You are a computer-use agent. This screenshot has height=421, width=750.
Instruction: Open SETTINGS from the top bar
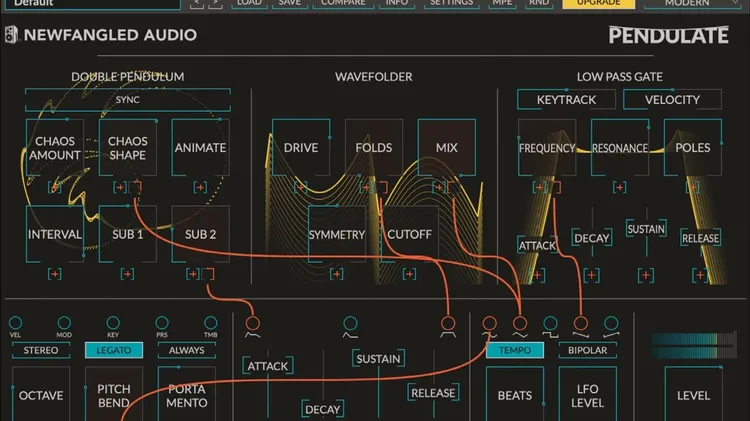(x=452, y=3)
